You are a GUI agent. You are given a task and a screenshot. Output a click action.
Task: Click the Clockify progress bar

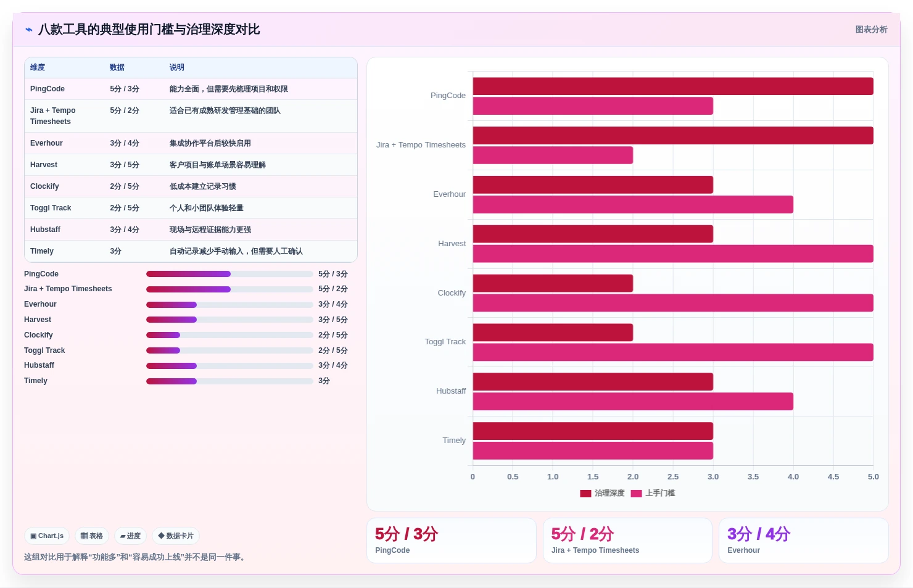click(x=229, y=335)
